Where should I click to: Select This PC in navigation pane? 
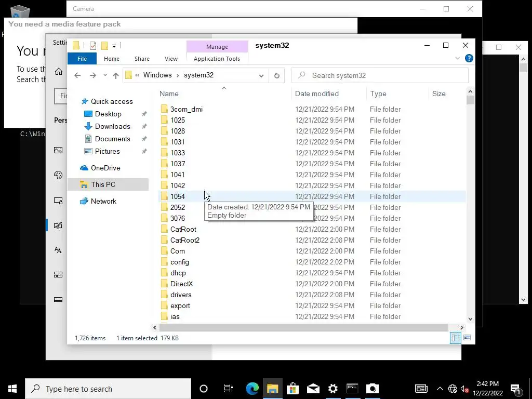(108, 184)
